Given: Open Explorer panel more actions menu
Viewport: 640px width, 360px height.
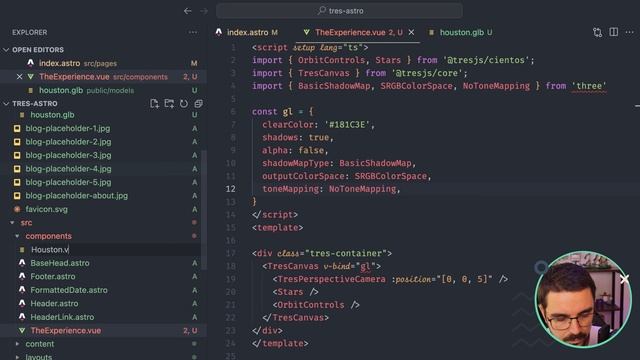Looking at the screenshot, I should click(x=193, y=32).
